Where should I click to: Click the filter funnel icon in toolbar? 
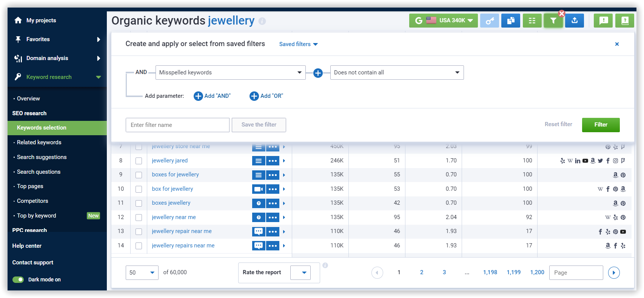click(x=553, y=21)
